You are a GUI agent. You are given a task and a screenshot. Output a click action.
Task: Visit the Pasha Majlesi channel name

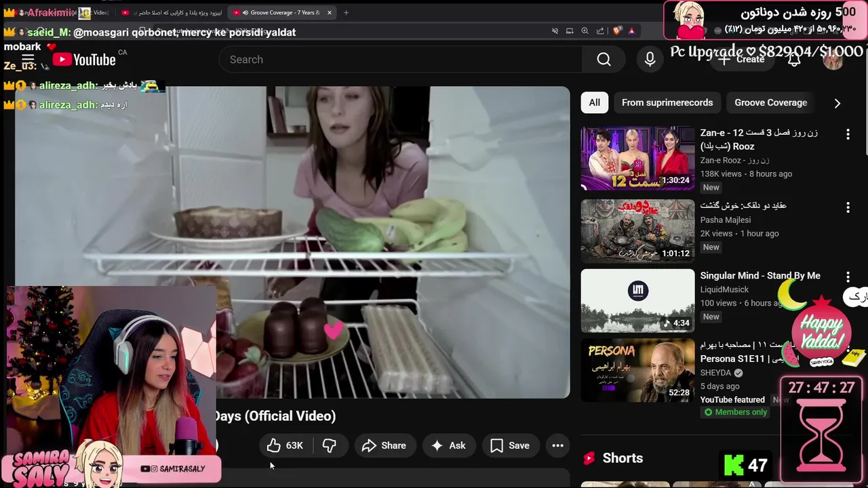pos(726,220)
